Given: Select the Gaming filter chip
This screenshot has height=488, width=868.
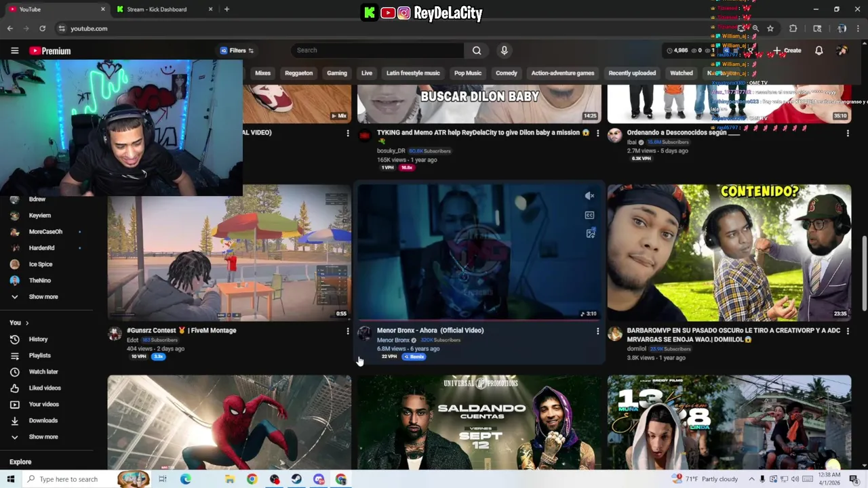Looking at the screenshot, I should click(x=336, y=73).
